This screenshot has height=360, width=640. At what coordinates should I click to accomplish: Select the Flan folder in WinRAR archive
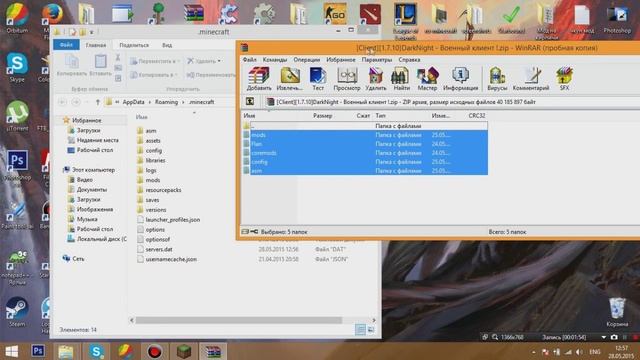click(365, 144)
